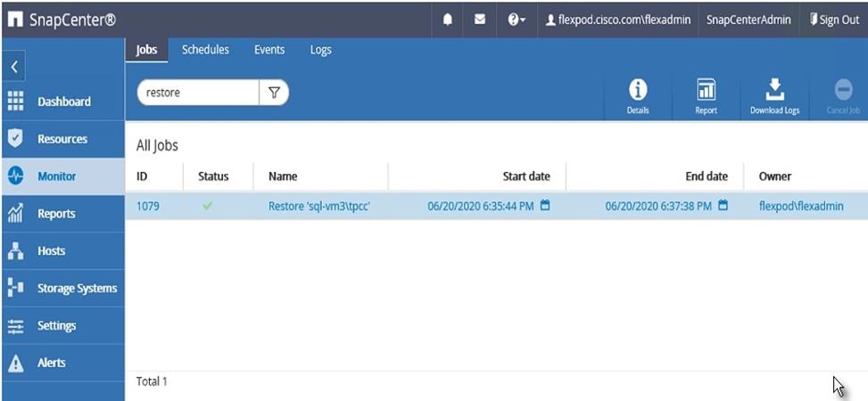Open the Monitor page
The width and height of the screenshot is (868, 401).
click(x=63, y=176)
